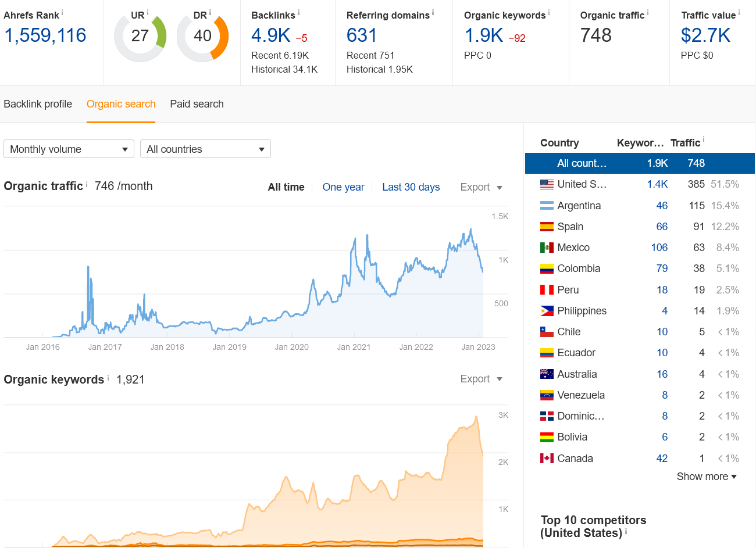Click the Historical 1.95K referring domains text
Screen dimensions: 756x548
[x=380, y=69]
